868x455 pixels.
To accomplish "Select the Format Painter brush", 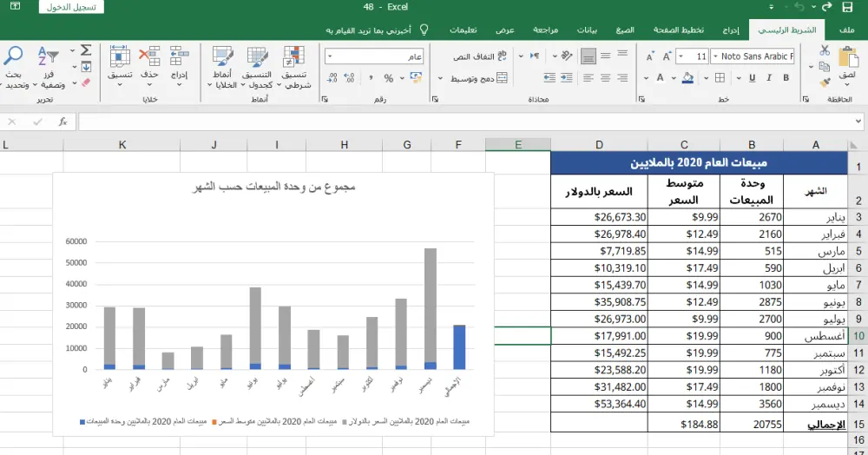I will 825,82.
